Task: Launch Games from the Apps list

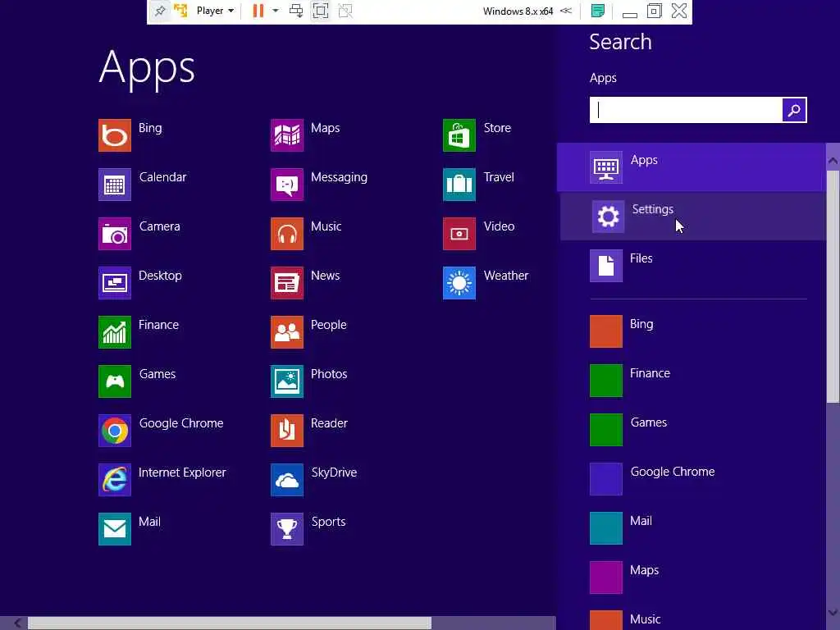Action: pos(137,381)
